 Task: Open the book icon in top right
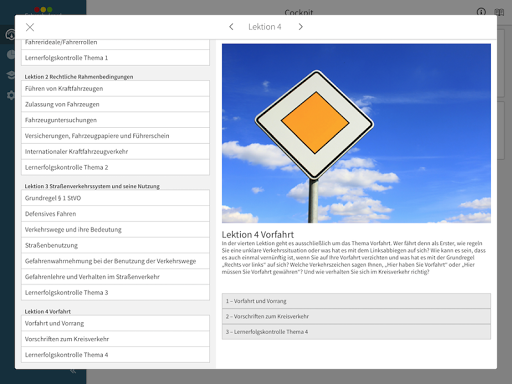click(499, 12)
